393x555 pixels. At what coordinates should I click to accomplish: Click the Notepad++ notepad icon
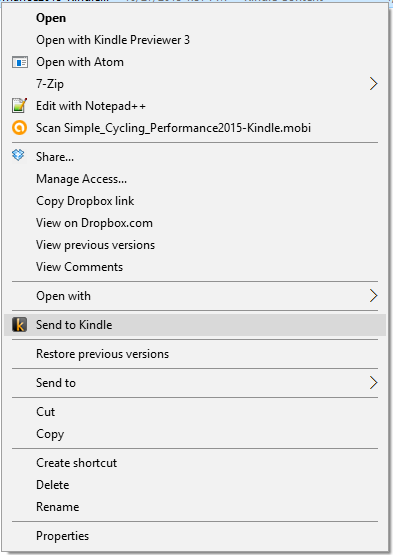tap(19, 106)
